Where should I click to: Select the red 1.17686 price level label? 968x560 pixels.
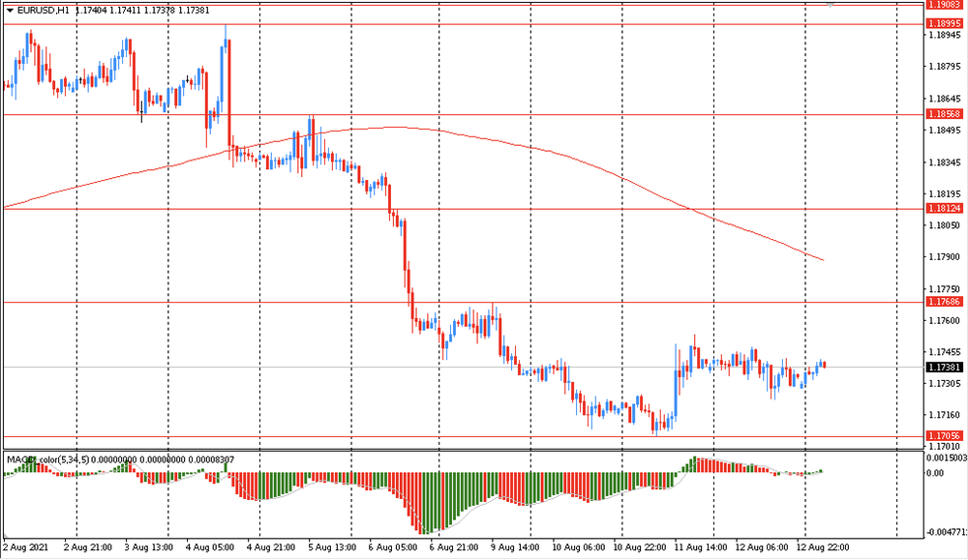(x=945, y=302)
